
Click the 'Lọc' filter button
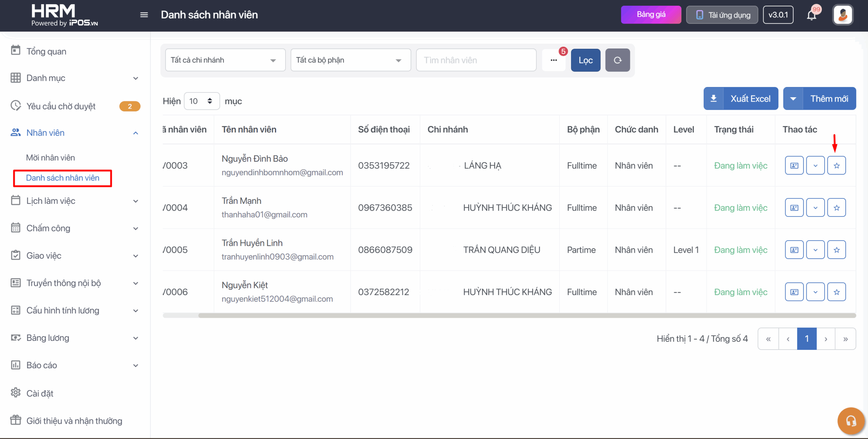(x=586, y=60)
